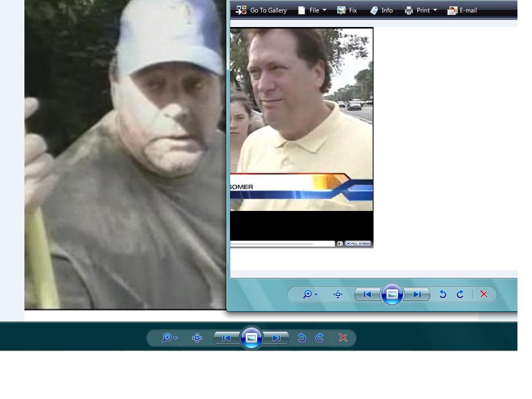Click the E-mail button
This screenshot has height=399, width=532.
click(x=462, y=10)
